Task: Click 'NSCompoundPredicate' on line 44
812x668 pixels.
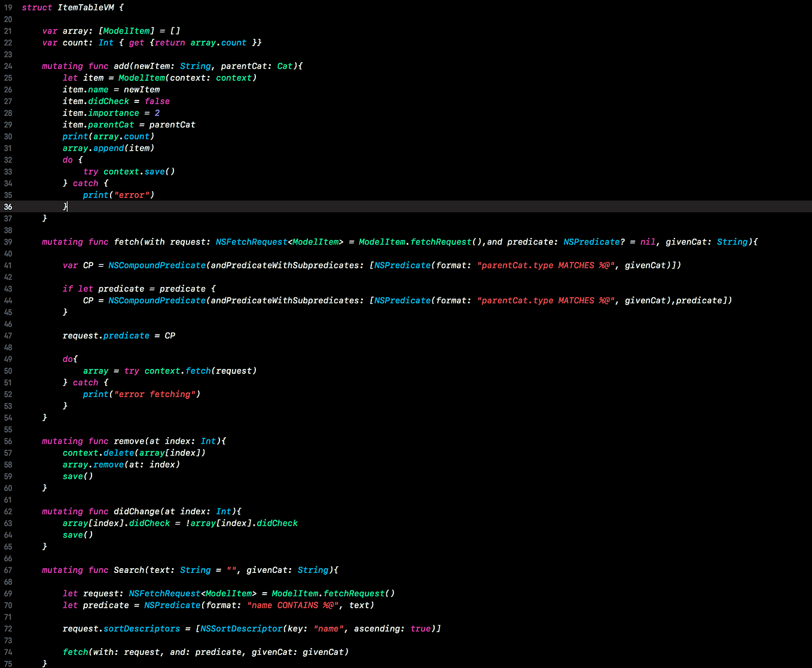Action: point(157,301)
